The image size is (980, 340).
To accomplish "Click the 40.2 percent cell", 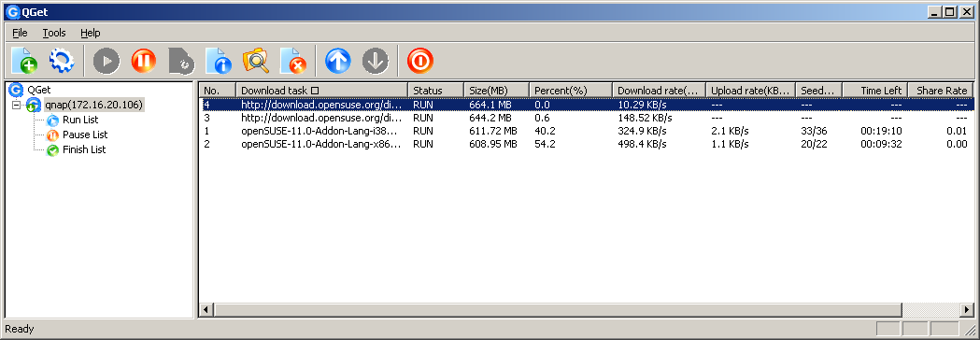I will click(x=544, y=132).
